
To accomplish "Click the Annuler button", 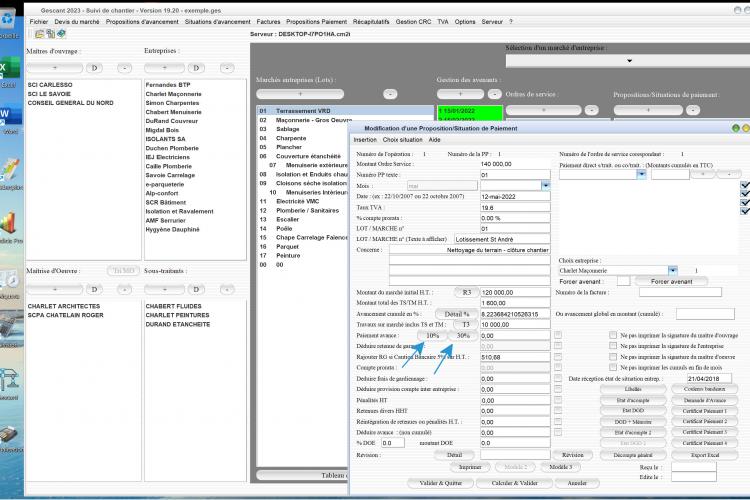I will (577, 483).
